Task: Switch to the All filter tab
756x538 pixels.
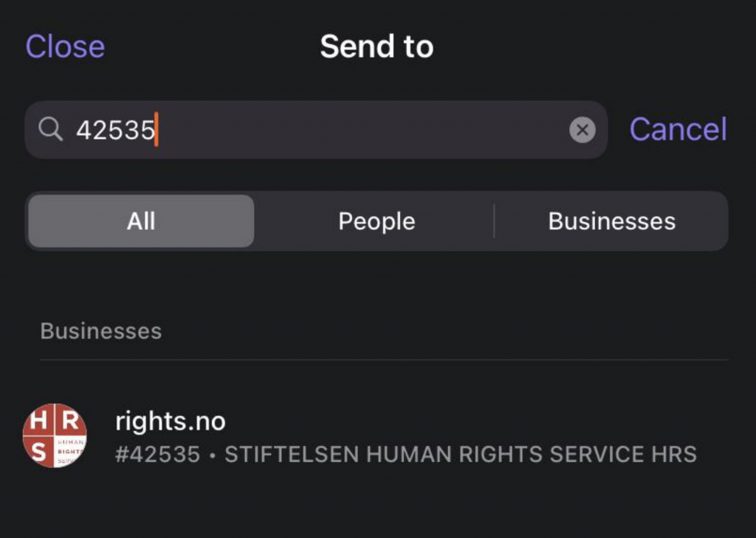Action: coord(141,221)
